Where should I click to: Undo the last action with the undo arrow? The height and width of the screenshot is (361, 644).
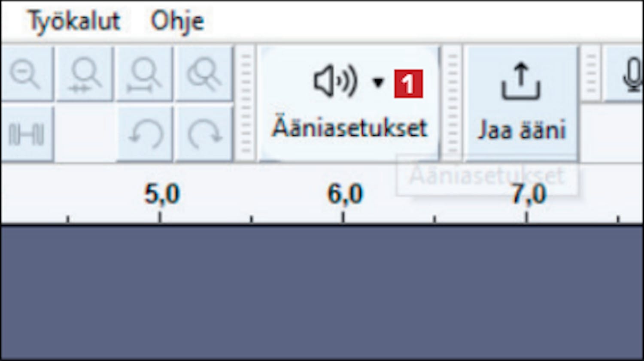click(x=145, y=134)
